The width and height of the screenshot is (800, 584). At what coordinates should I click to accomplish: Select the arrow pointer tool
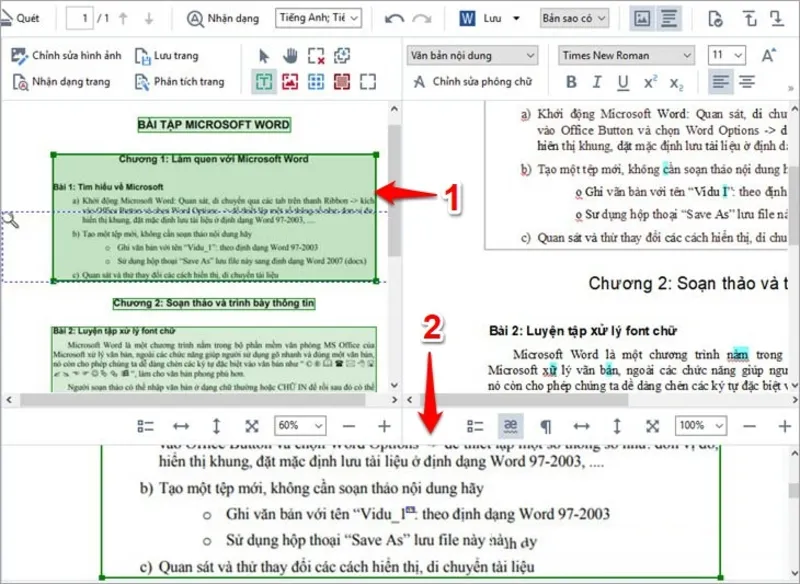(x=264, y=56)
